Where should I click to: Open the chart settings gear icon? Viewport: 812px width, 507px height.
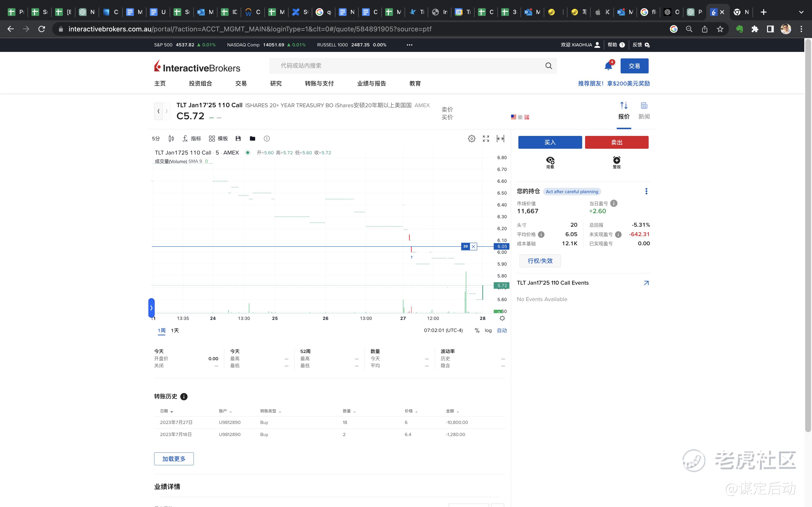tap(471, 139)
